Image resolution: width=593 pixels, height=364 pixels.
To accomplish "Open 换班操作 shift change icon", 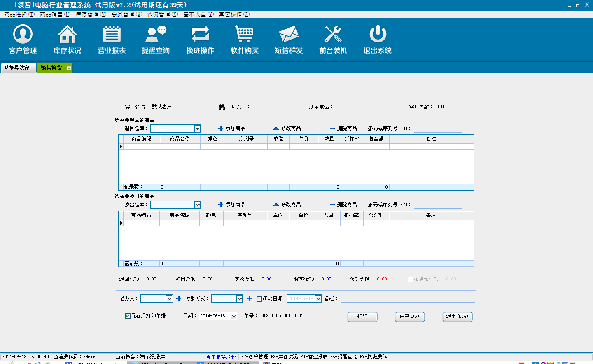I will (x=200, y=35).
